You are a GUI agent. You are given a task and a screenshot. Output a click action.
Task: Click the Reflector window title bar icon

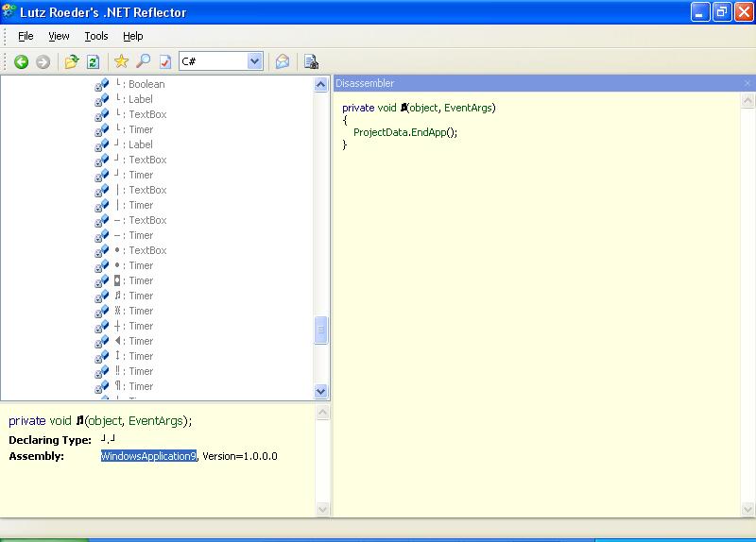9,11
